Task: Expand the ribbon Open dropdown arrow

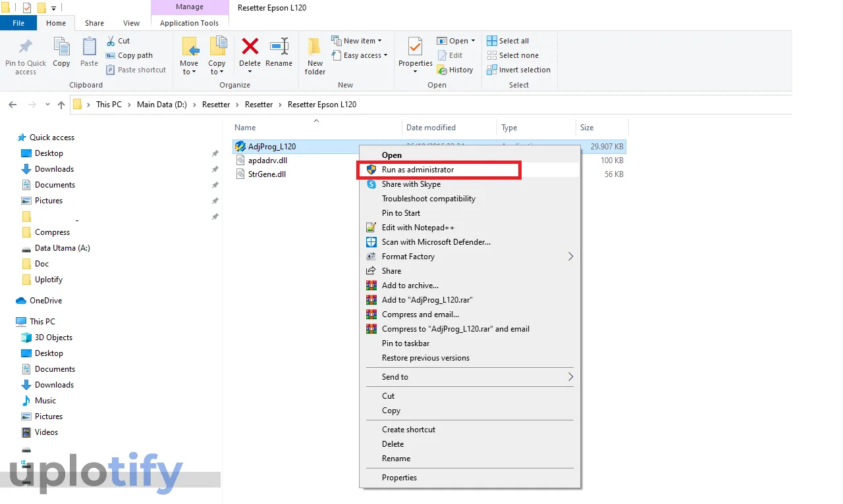Action: pyautogui.click(x=473, y=41)
